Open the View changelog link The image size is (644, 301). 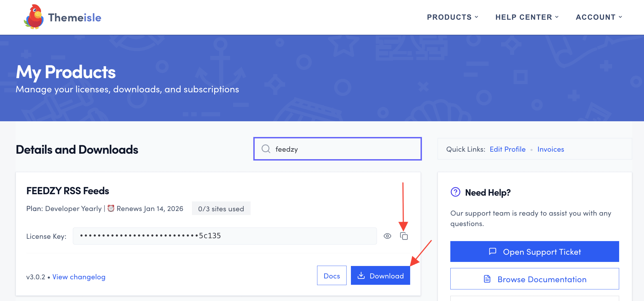click(x=79, y=277)
